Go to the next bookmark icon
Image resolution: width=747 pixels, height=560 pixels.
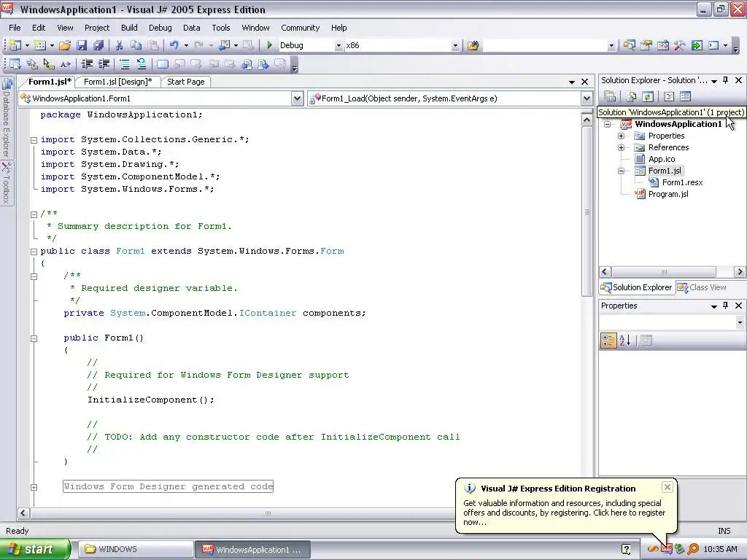[x=196, y=64]
